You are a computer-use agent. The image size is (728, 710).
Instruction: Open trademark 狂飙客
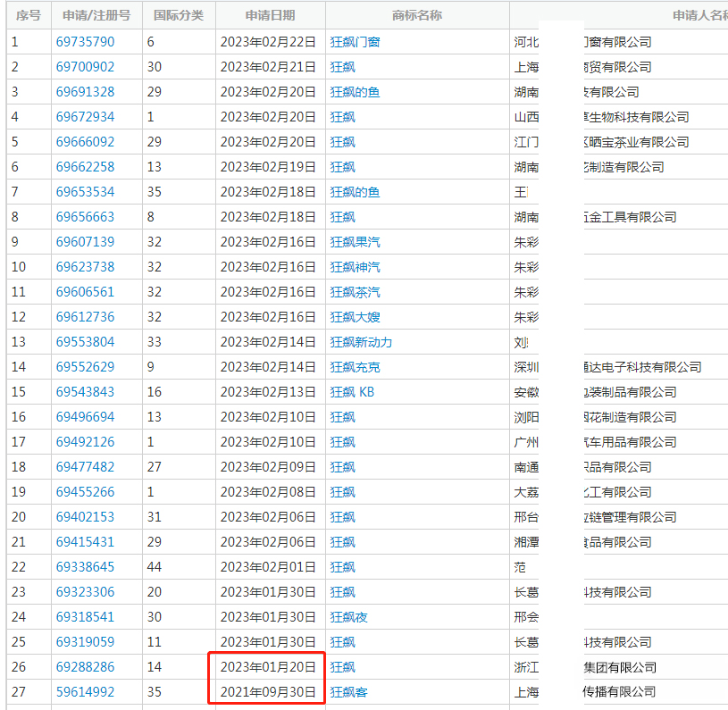(348, 692)
